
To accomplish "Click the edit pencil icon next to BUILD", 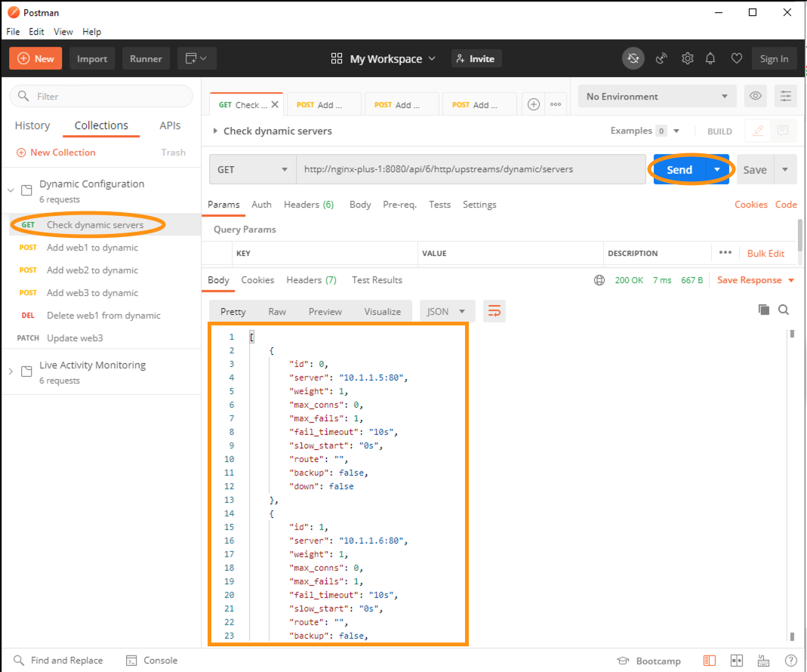I will tap(758, 131).
